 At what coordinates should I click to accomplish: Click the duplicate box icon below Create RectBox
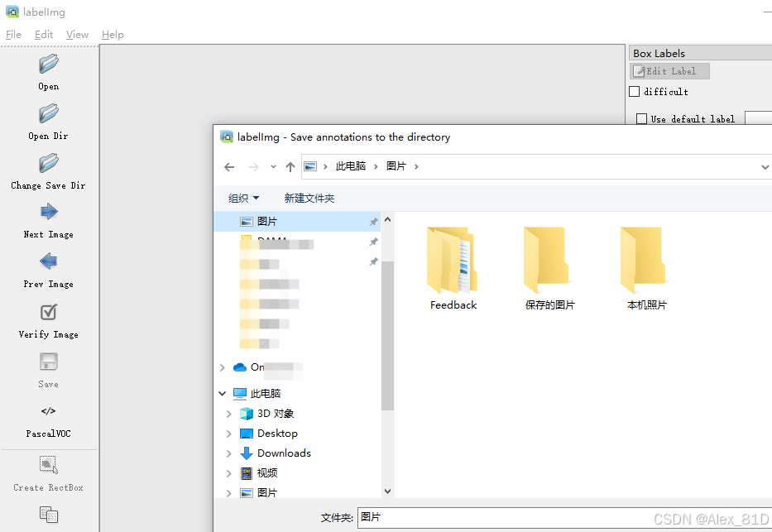pos(48,515)
